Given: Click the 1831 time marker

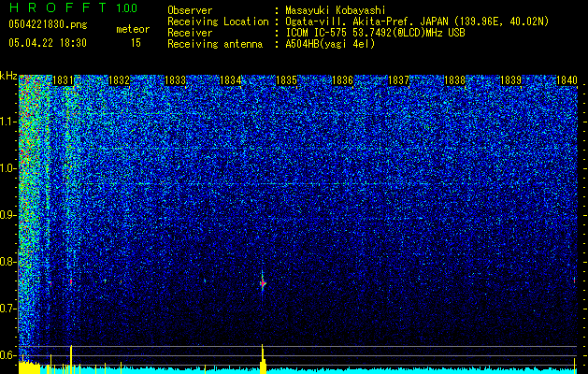Looking at the screenshot, I should click(x=63, y=80).
